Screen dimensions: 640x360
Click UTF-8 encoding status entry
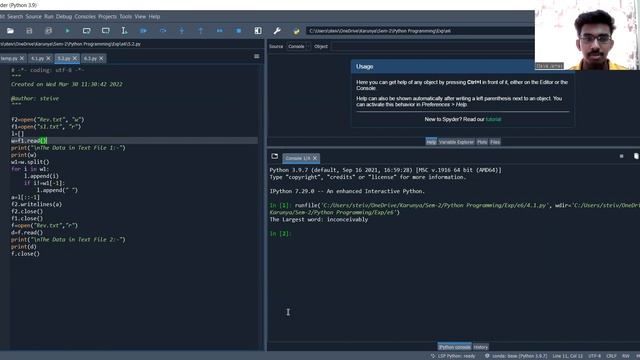click(x=595, y=356)
